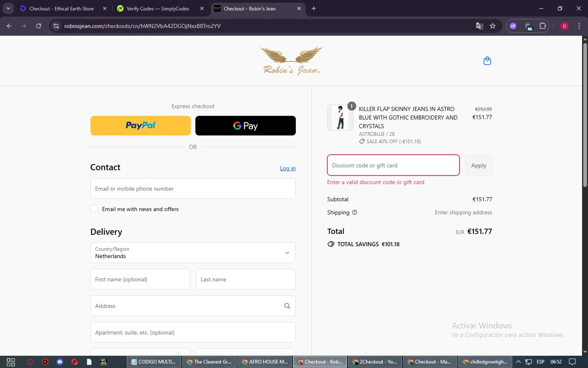Bookmark this page with the star icon
The width and height of the screenshot is (588, 368).
click(x=493, y=26)
